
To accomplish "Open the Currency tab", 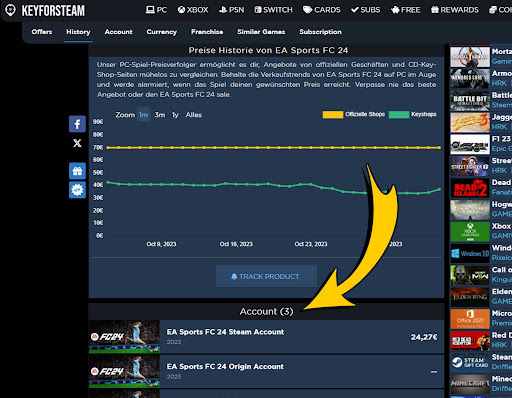I will point(162,32).
